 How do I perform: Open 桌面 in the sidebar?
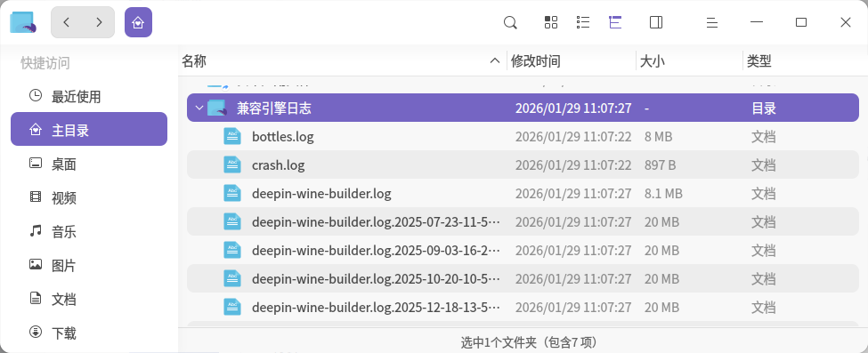pos(88,164)
